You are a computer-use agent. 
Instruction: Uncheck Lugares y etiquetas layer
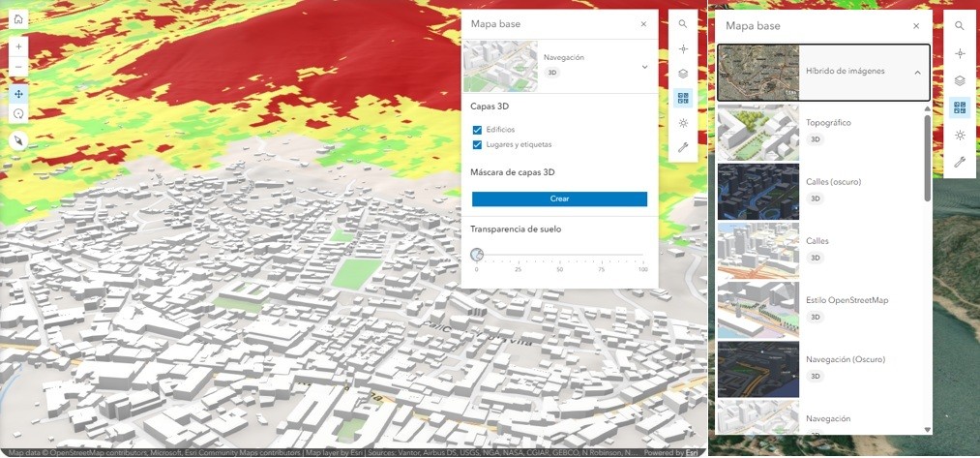[478, 145]
